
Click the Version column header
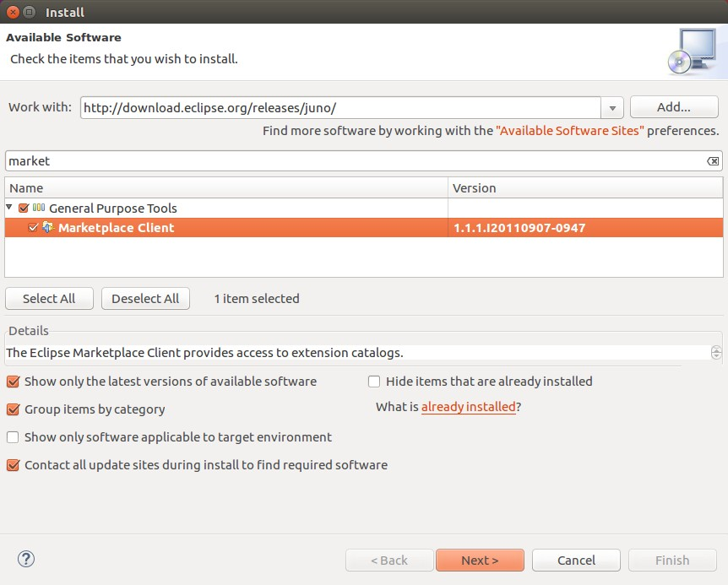click(585, 188)
